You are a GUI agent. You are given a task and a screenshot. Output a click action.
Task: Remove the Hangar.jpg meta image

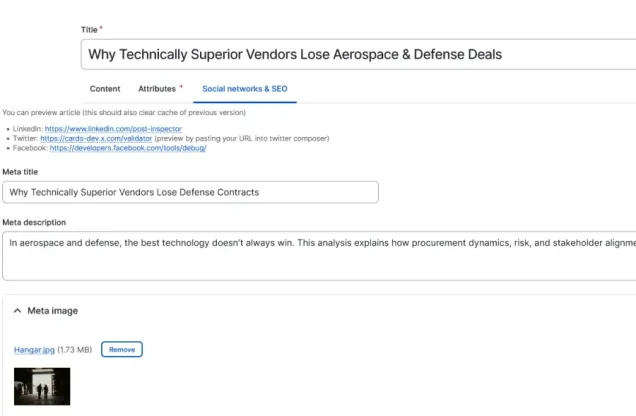[122, 350]
